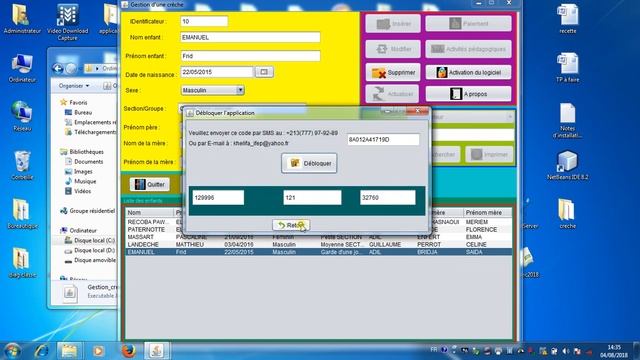Click the Modifier button
The width and height of the screenshot is (640, 360).
(392, 49)
